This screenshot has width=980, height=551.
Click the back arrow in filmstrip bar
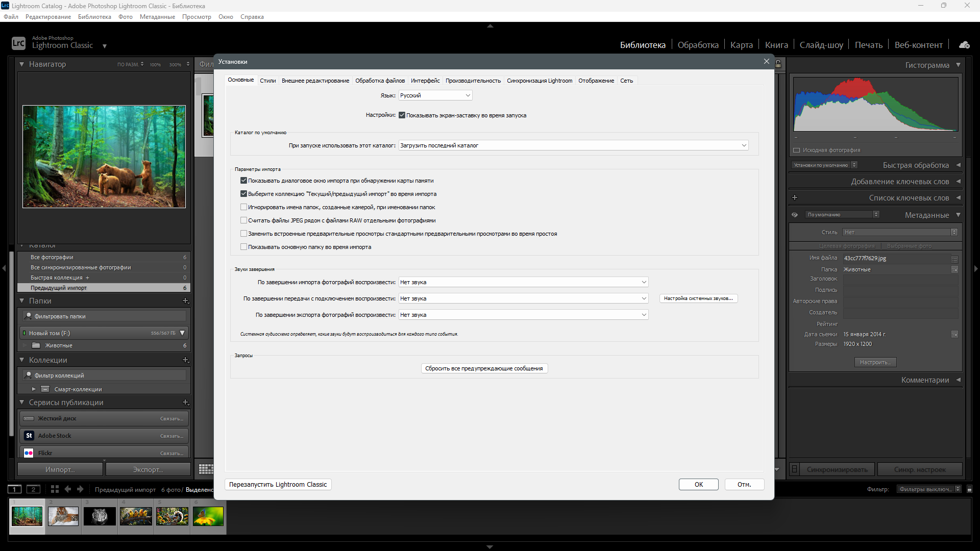coord(67,489)
